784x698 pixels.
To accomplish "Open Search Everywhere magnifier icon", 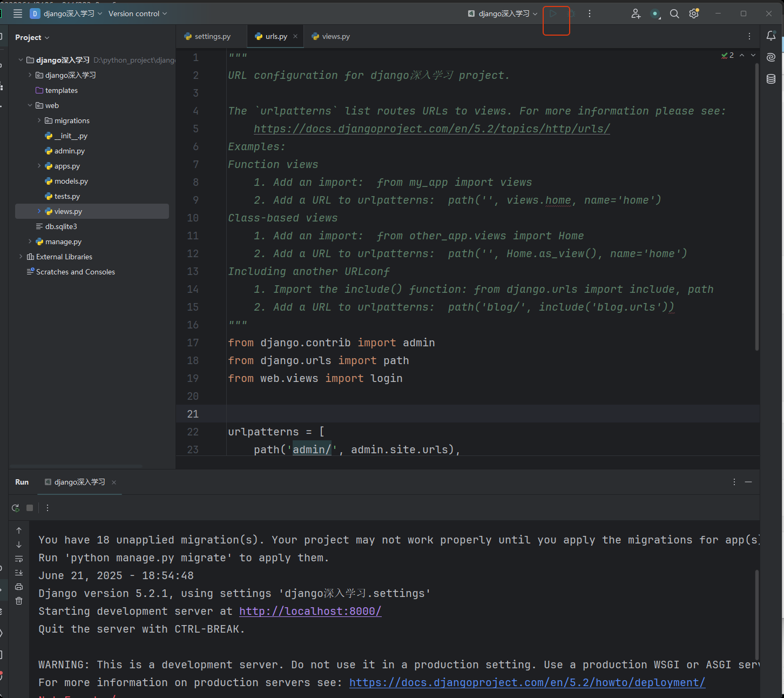I will coord(674,14).
